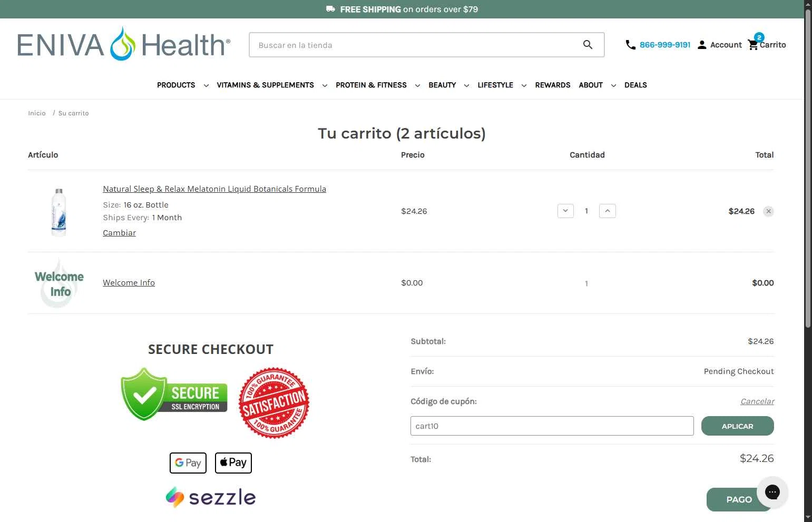The height and width of the screenshot is (522, 812).
Task: Click the free shipping truck icon
Action: pos(330,9)
